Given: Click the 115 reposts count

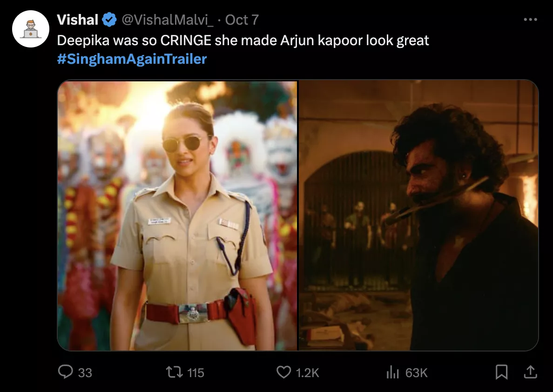Looking at the screenshot, I should point(196,372).
